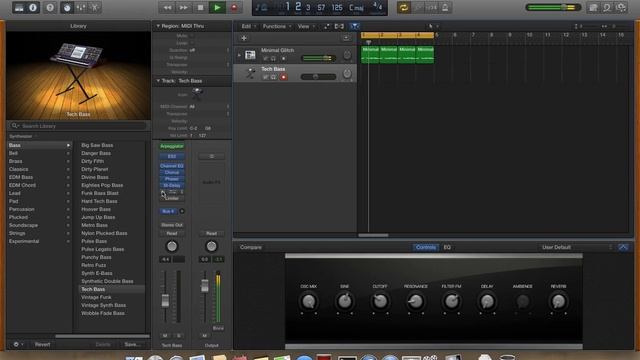Screen dimensions: 640x360
Task: Stop playback with the Stop button
Action: pos(200,7)
